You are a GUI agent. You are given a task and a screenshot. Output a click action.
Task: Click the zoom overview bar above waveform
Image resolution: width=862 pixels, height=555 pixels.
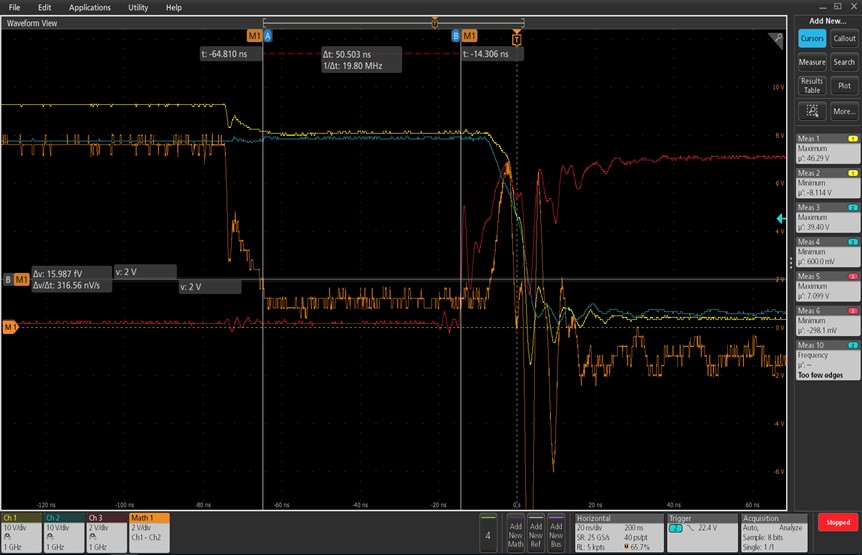[x=394, y=23]
